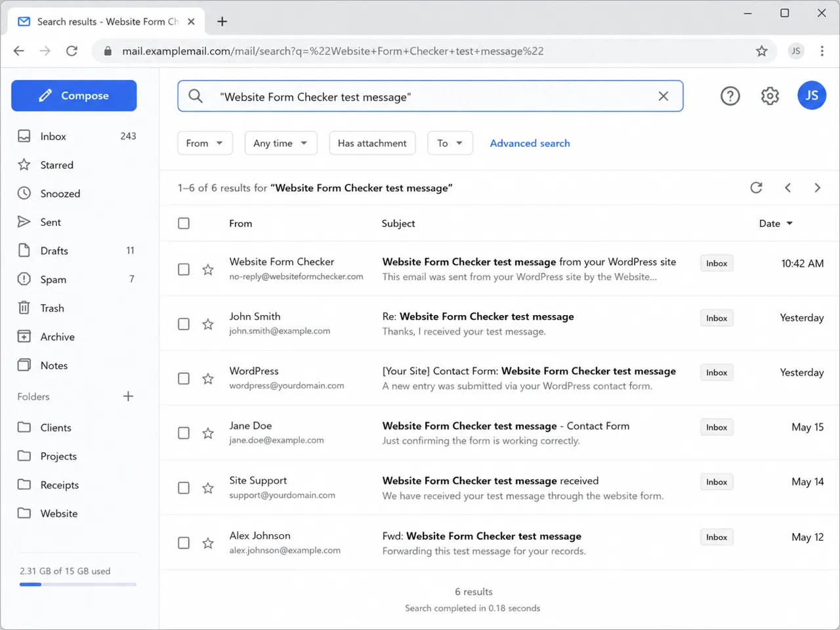View site info lock icon
Image resolution: width=840 pixels, height=630 pixels.
(108, 51)
